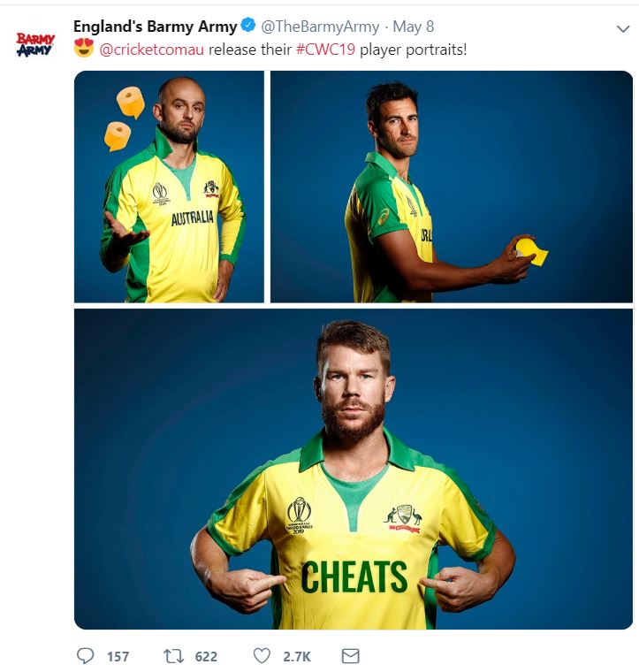
Task: Like the tweet with the heart icon
Action: pos(262,656)
